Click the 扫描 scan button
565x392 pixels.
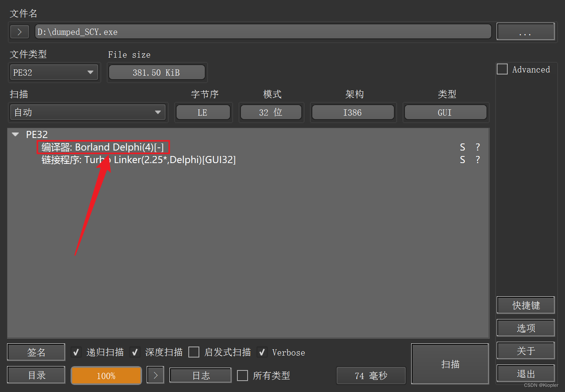pos(450,364)
